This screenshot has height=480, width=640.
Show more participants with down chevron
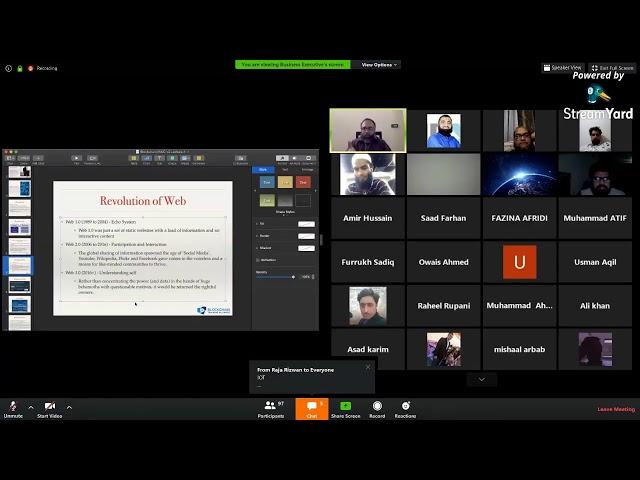click(481, 379)
